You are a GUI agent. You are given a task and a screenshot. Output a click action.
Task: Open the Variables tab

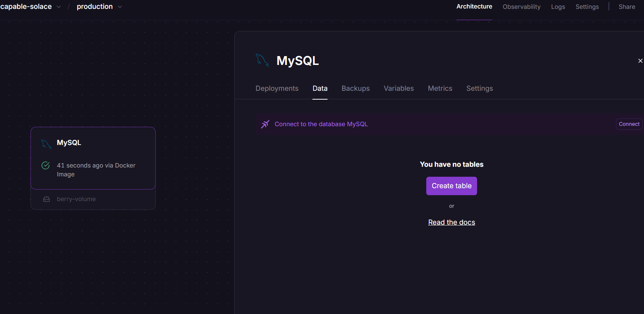pos(399,89)
